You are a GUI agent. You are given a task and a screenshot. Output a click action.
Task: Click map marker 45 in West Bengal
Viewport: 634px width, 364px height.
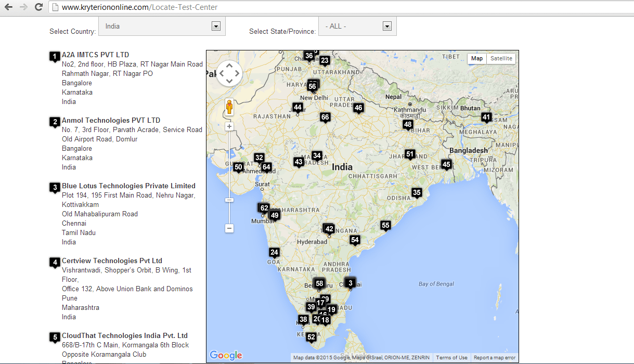(446, 165)
